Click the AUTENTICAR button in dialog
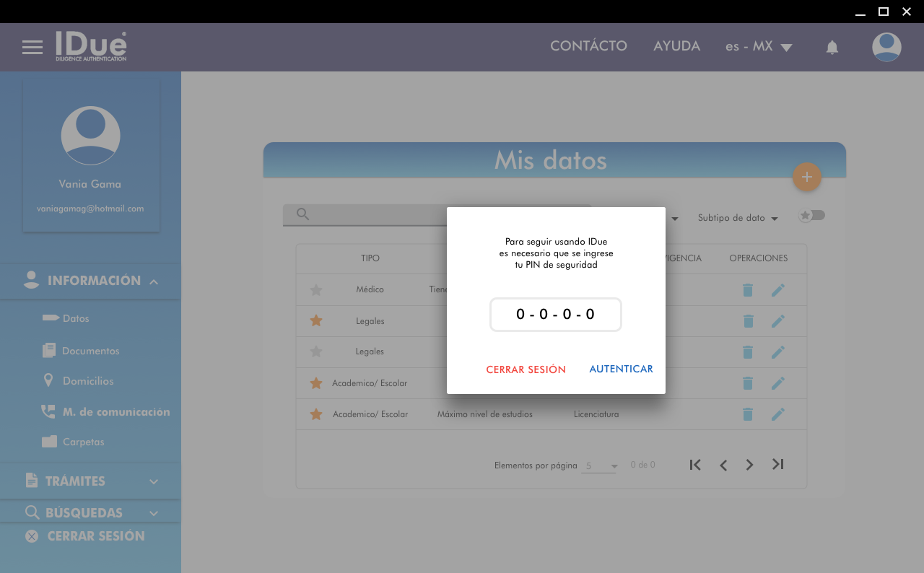 click(621, 369)
